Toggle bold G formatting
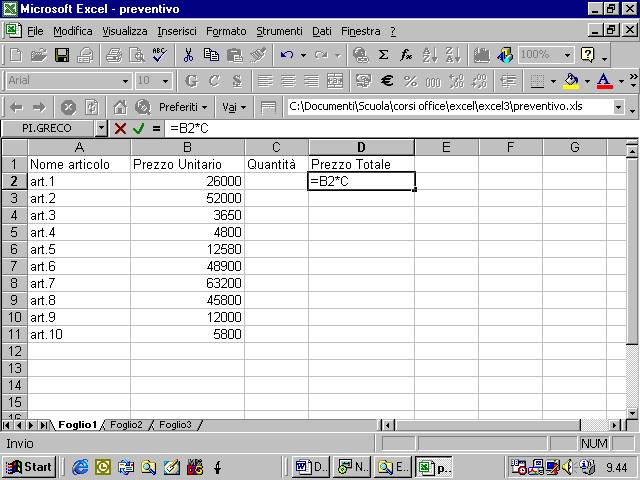 (191, 81)
